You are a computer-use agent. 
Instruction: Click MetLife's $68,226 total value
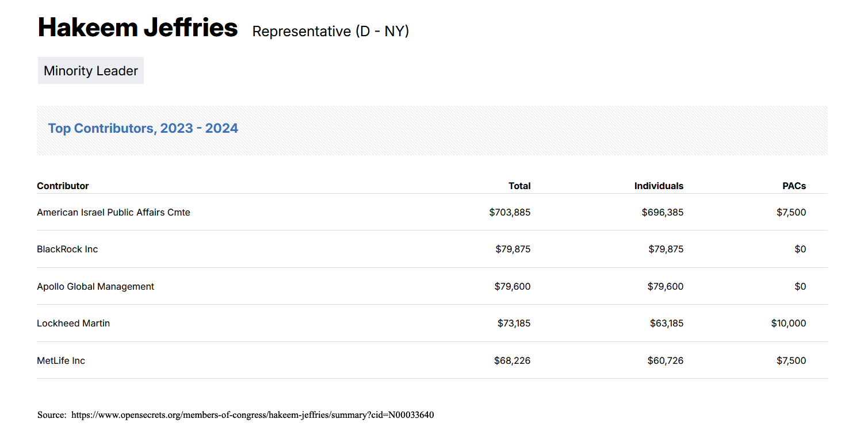[512, 360]
